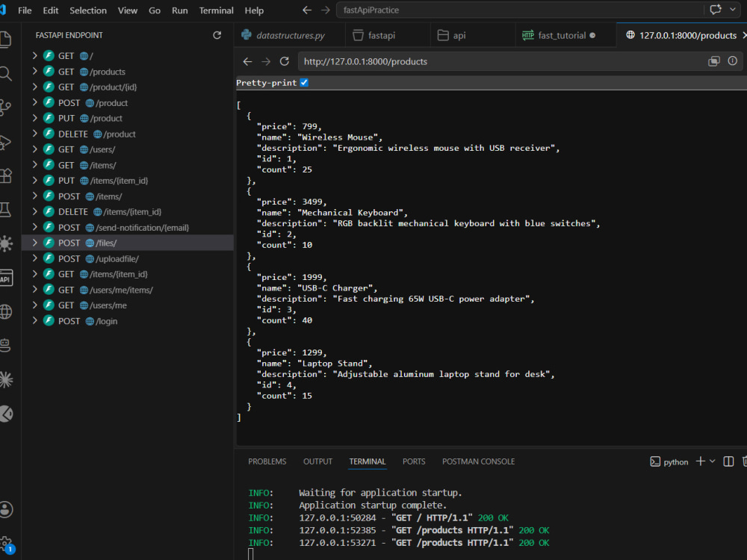This screenshot has width=747, height=560.
Task: Expand the GET /products endpoint
Action: (x=34, y=72)
